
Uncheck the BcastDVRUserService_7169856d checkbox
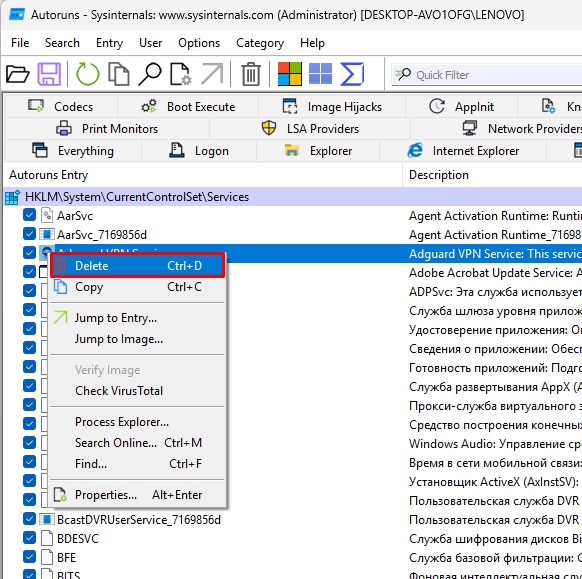(29, 519)
